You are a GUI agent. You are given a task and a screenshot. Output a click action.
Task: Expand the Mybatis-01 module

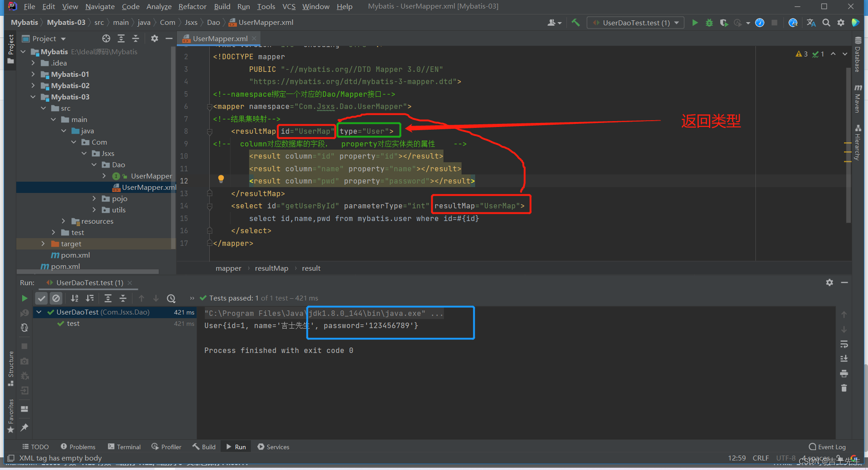pyautogui.click(x=33, y=74)
